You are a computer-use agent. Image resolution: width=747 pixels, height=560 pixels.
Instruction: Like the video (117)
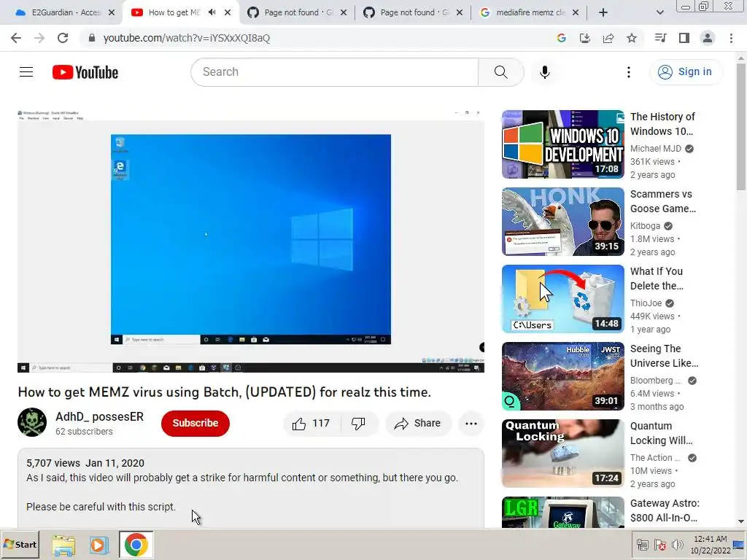tap(311, 424)
